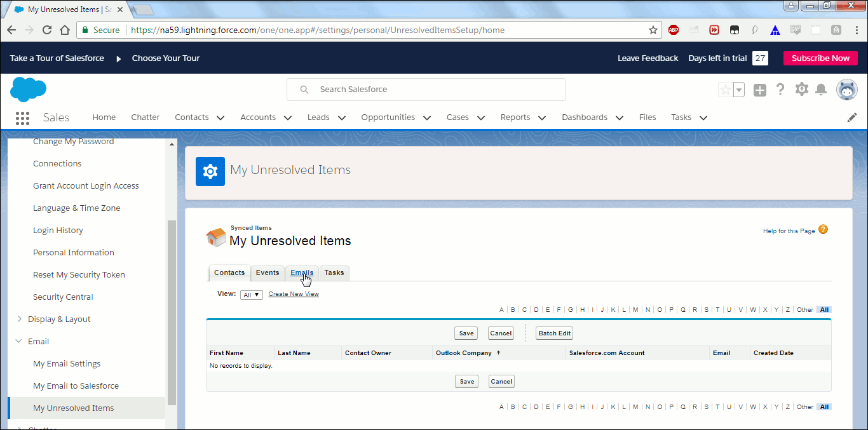
Task: Go to the Home navigation item
Action: (104, 118)
